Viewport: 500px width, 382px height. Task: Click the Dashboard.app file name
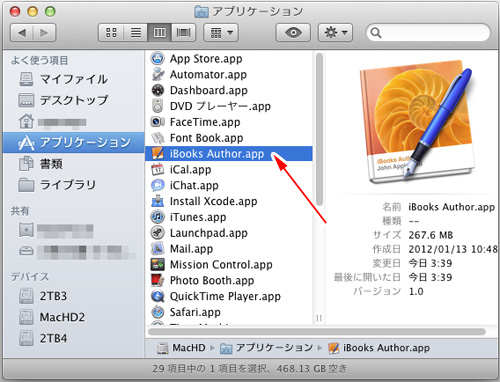(x=209, y=90)
